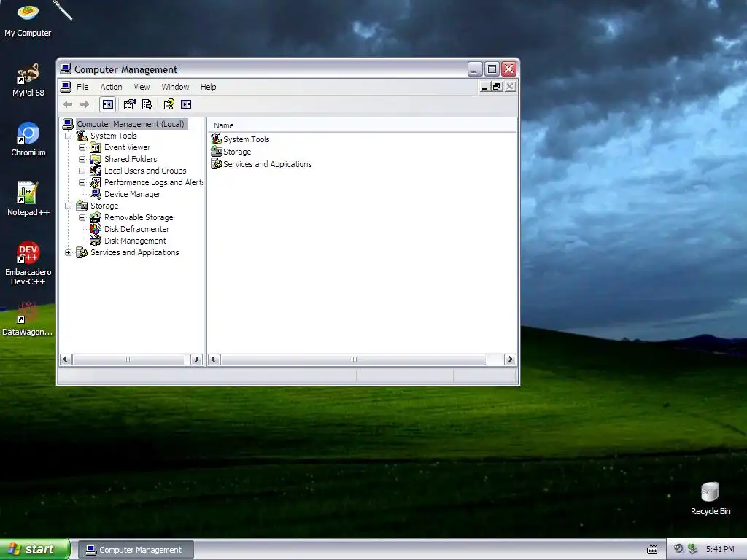This screenshot has height=560, width=747.
Task: Expand the Local Users and Groups node
Action: pos(82,171)
